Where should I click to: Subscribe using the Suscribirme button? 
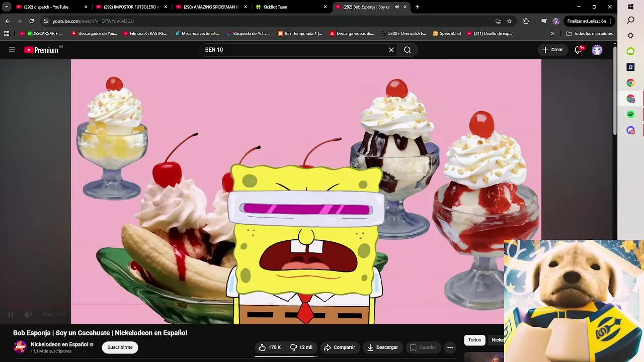point(120,347)
